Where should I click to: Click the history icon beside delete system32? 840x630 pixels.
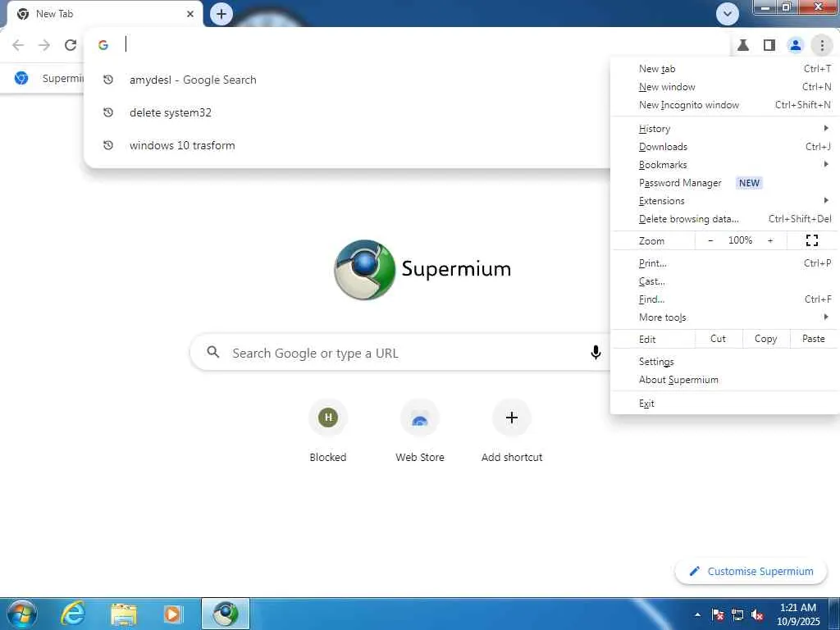pyautogui.click(x=108, y=112)
